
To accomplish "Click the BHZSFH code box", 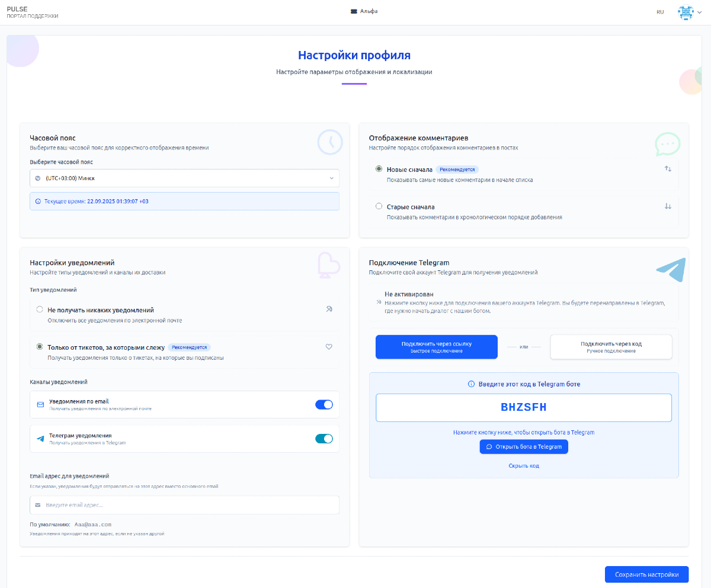I will pos(524,408).
